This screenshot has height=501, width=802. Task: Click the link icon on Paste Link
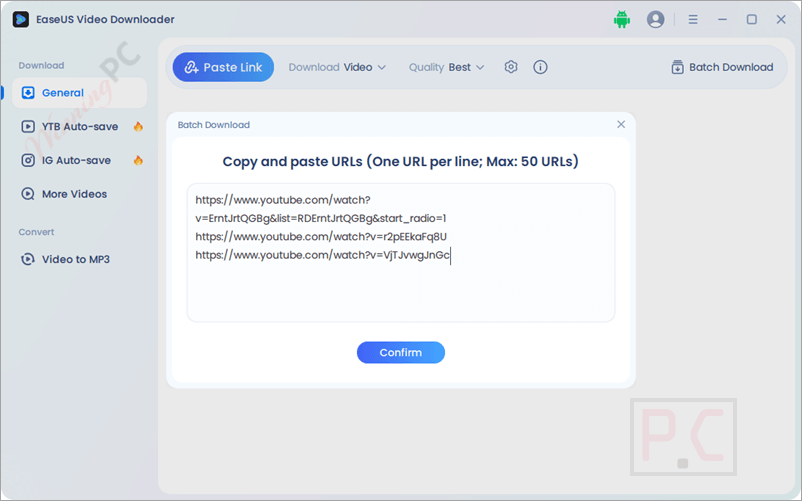pos(191,67)
